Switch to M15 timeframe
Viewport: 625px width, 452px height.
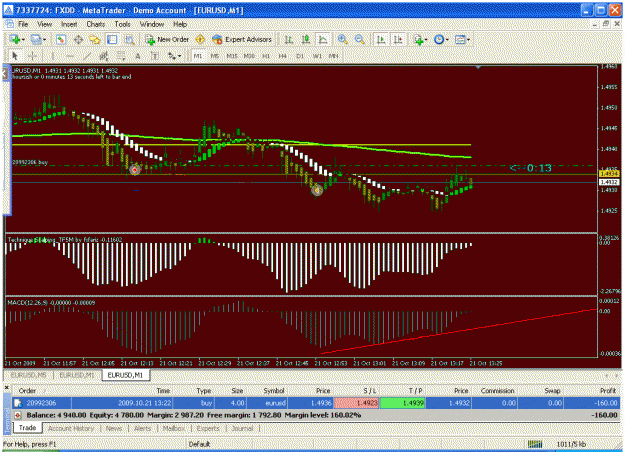[x=232, y=56]
